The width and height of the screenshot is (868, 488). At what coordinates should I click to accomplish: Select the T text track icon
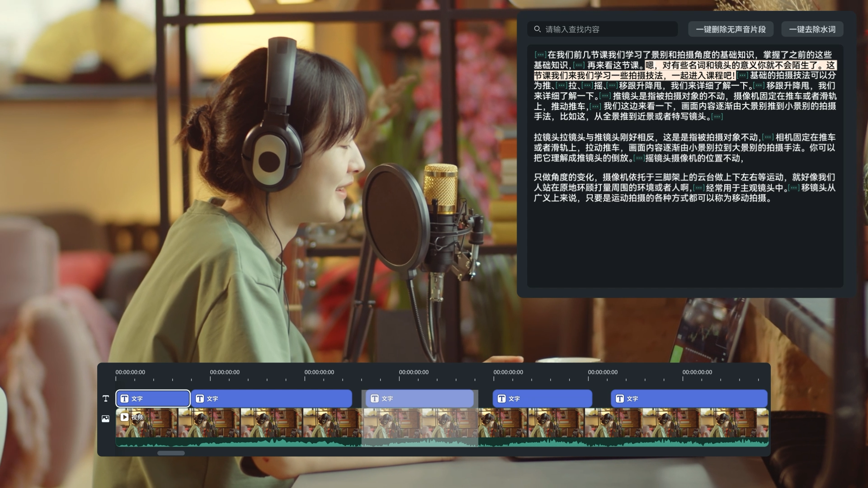click(x=105, y=399)
